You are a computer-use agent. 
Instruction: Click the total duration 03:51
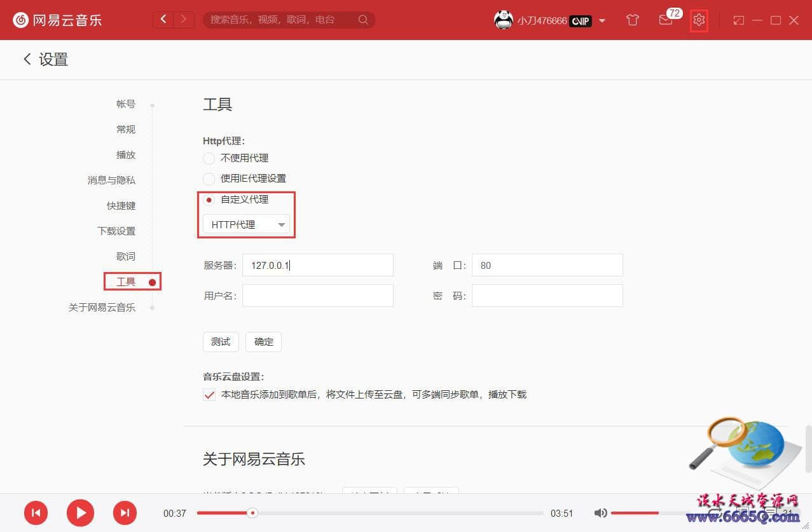pyautogui.click(x=561, y=514)
